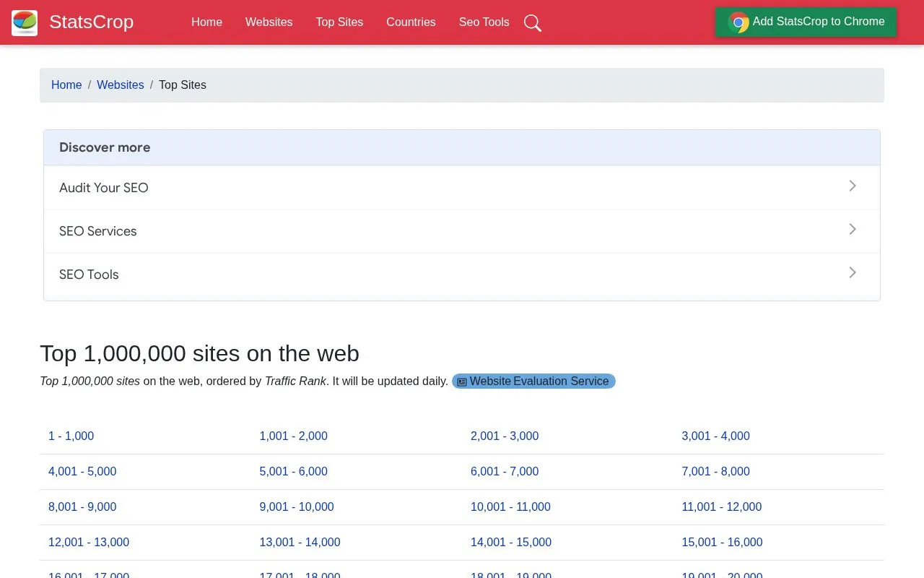Open the 1 - 1,000 sites range
924x578 pixels.
tap(71, 436)
